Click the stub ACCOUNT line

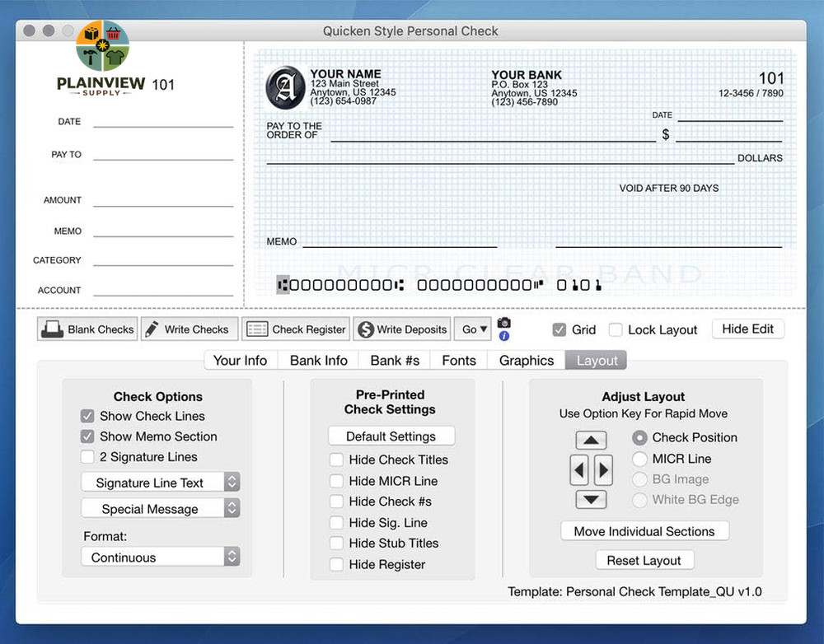point(163,296)
